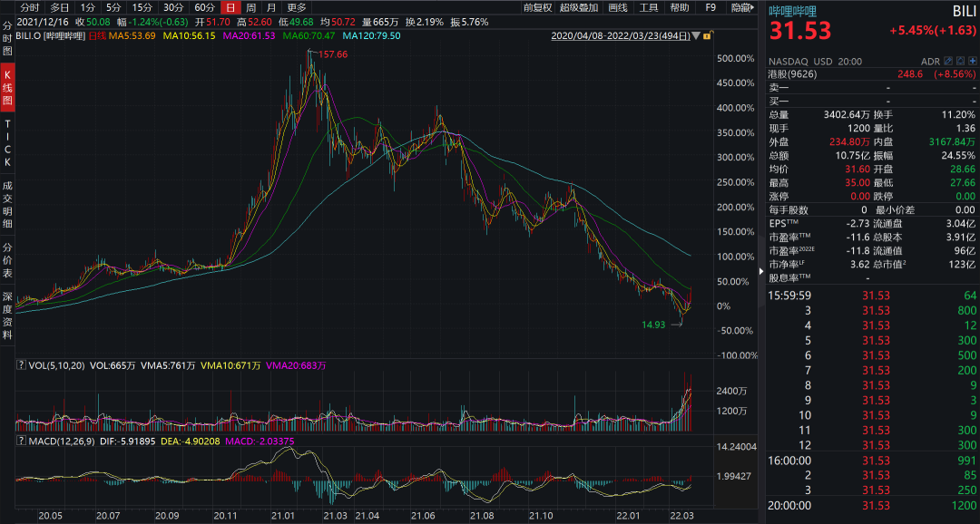Click the MA60:70.47 moving average label
This screenshot has height=524, width=980.
tap(309, 36)
